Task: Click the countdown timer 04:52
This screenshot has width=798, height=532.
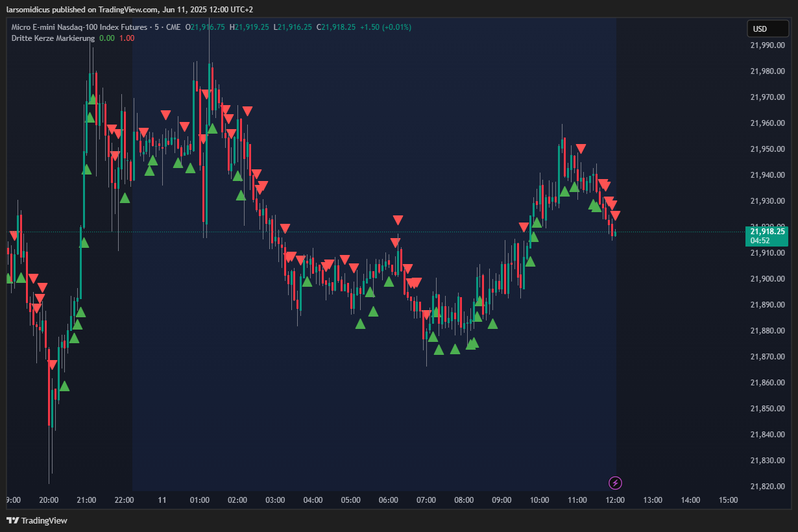Action: (x=760, y=241)
